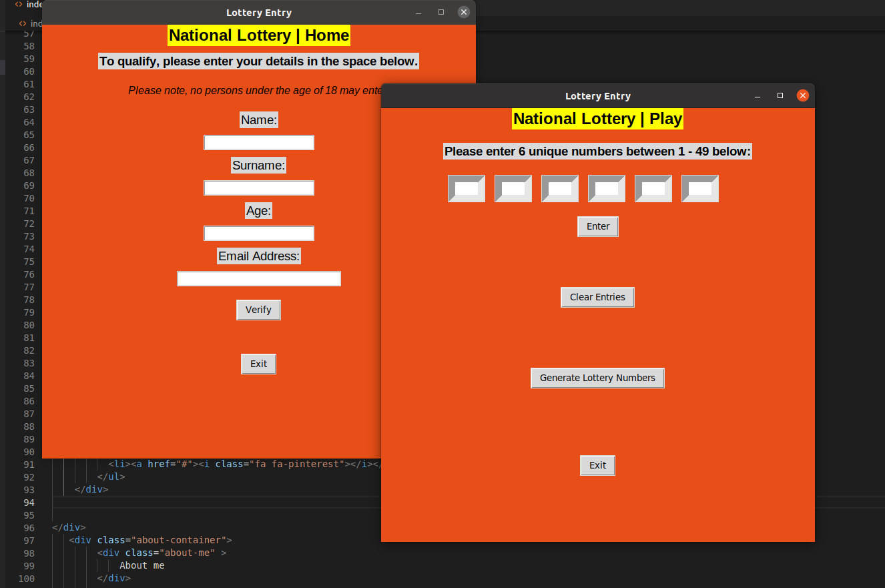Screen dimensions: 885x588
Task: Select the sixth lottery number box
Action: 700,189
